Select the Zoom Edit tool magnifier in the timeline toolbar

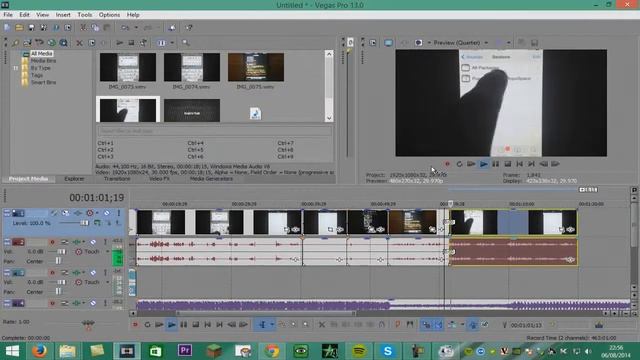pyautogui.click(x=306, y=325)
